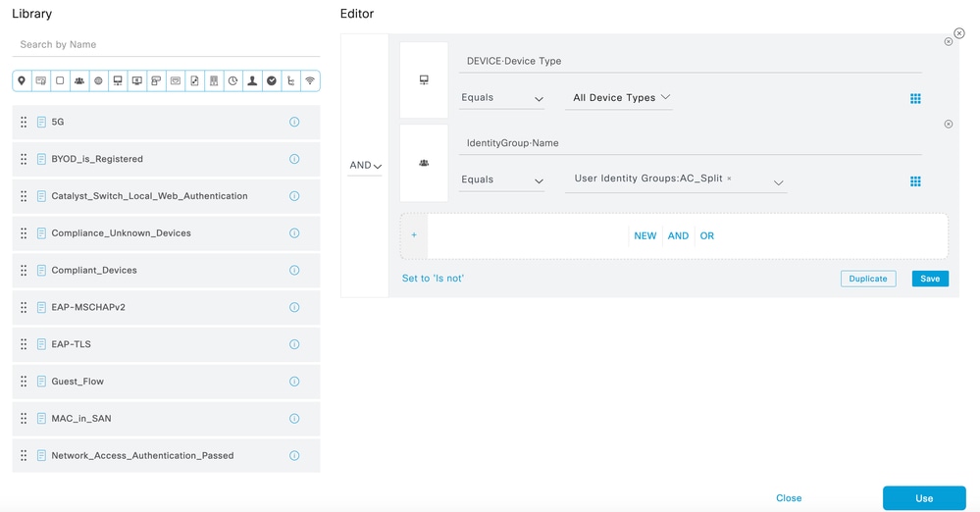
Task: Filter library by location pin icon
Action: point(22,80)
